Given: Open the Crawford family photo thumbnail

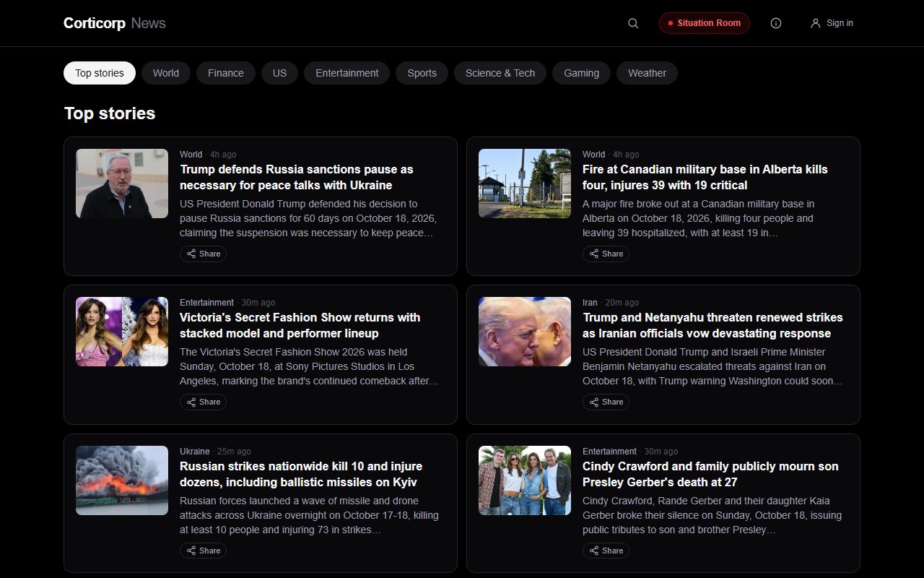Looking at the screenshot, I should click(525, 480).
